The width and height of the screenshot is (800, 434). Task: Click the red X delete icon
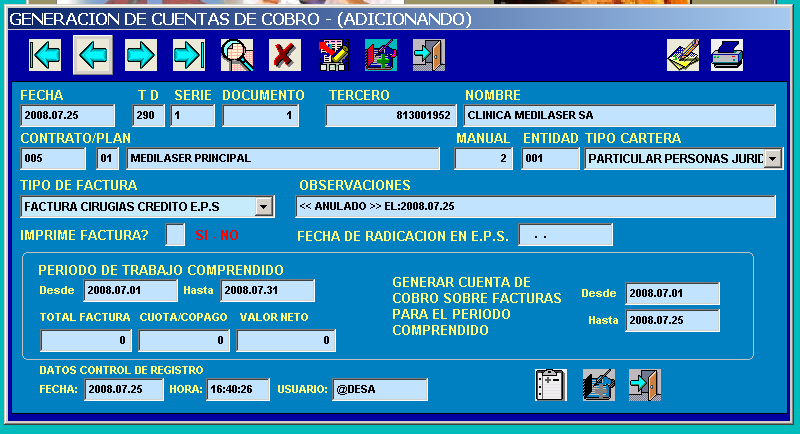pyautogui.click(x=285, y=55)
